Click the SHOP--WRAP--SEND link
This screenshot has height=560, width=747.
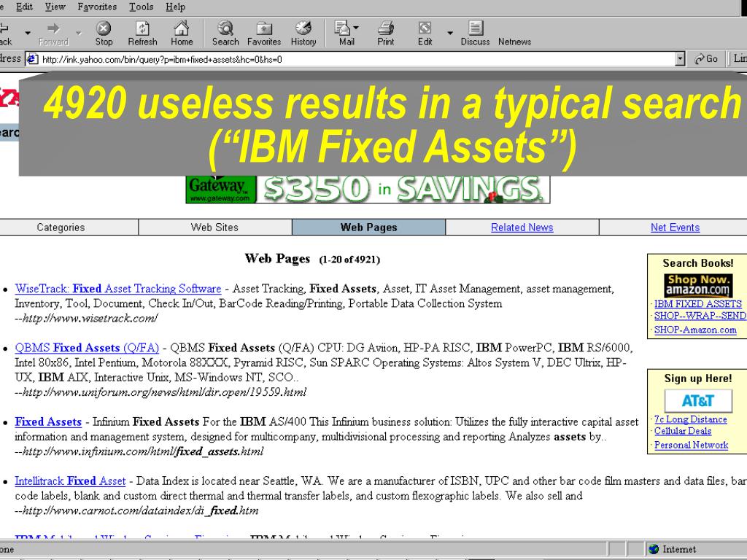pyautogui.click(x=700, y=316)
